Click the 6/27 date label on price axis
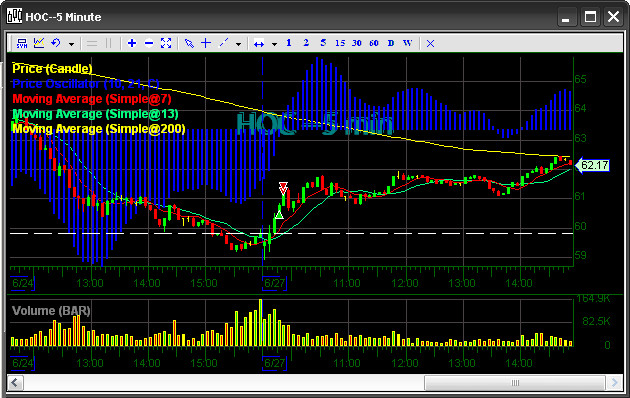Image resolution: width=630 pixels, height=398 pixels. (274, 283)
